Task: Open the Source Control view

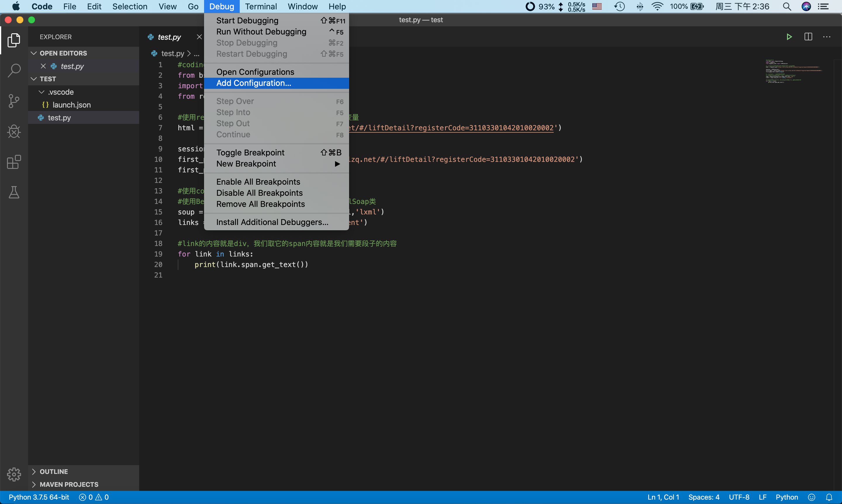Action: click(14, 101)
